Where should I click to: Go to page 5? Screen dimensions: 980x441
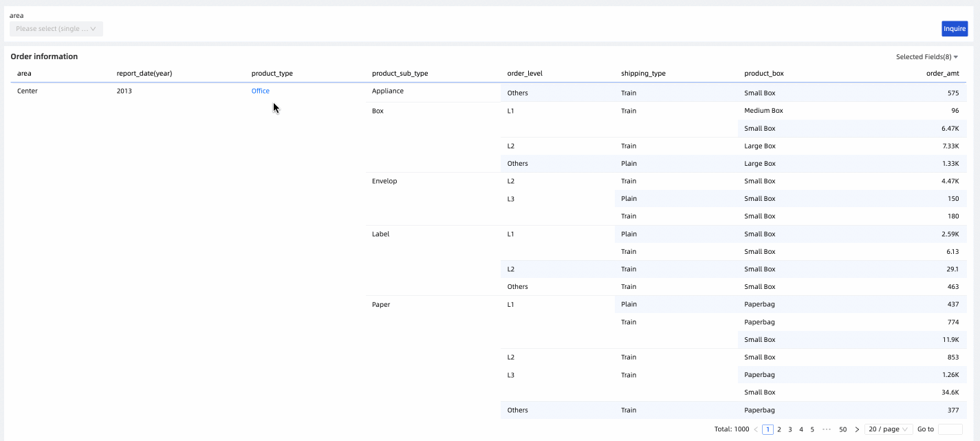(x=812, y=429)
